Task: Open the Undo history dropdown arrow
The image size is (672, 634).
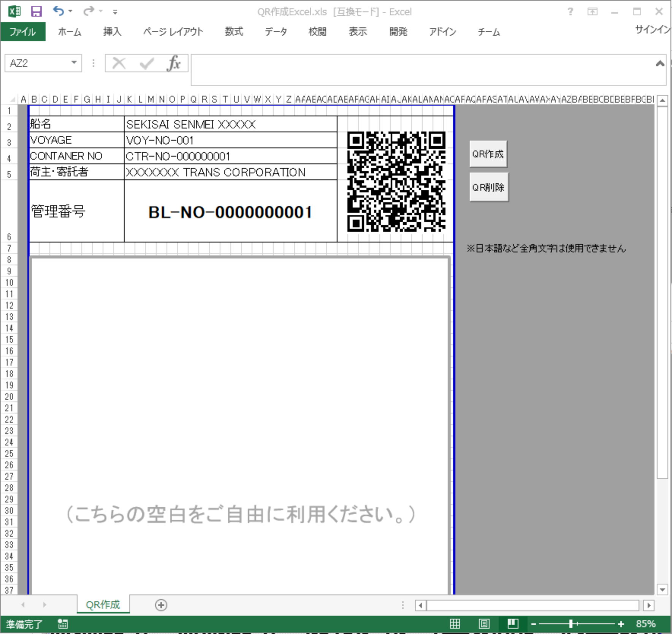Action: click(x=70, y=11)
